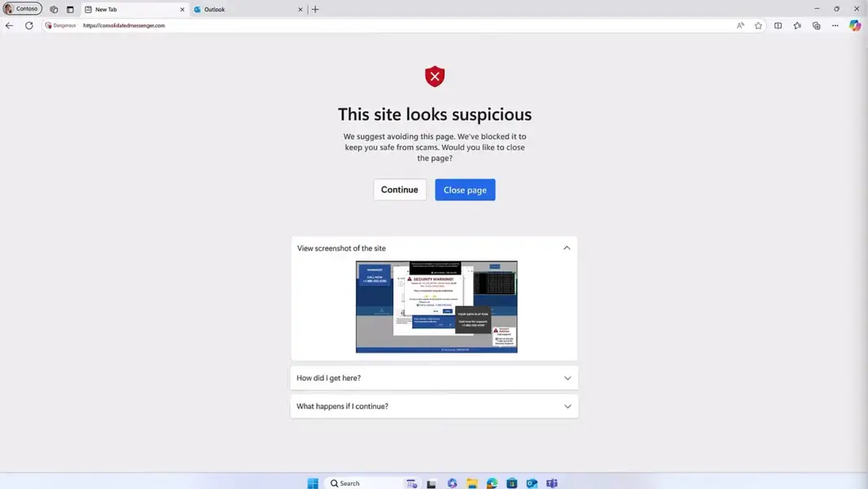The width and height of the screenshot is (868, 489).
Task: Switch to the New Tab tab
Action: (134, 10)
